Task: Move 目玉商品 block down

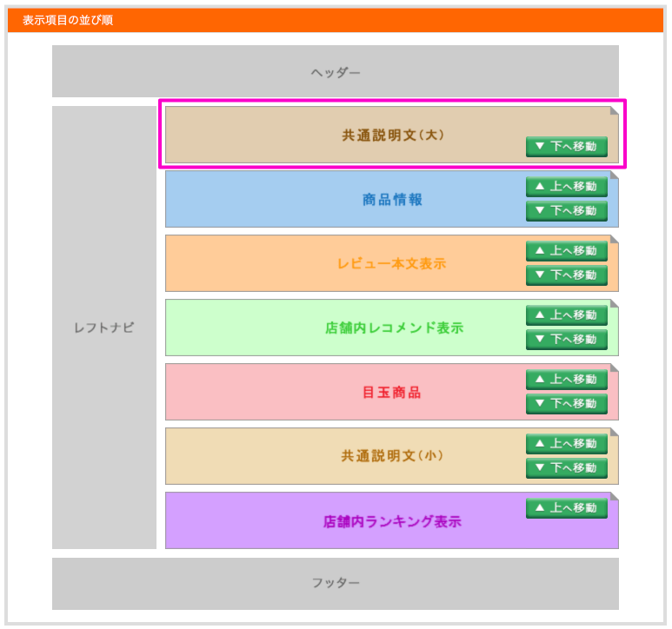Action: tap(566, 404)
